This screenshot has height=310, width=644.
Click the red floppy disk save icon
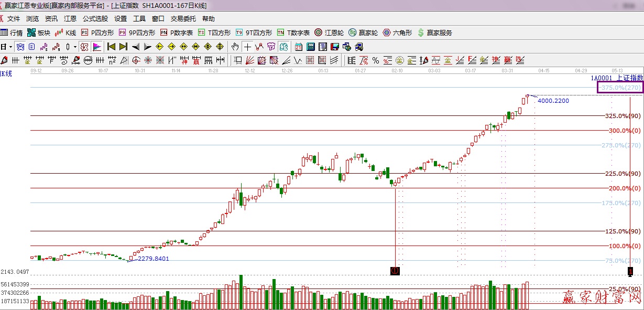[334, 47]
